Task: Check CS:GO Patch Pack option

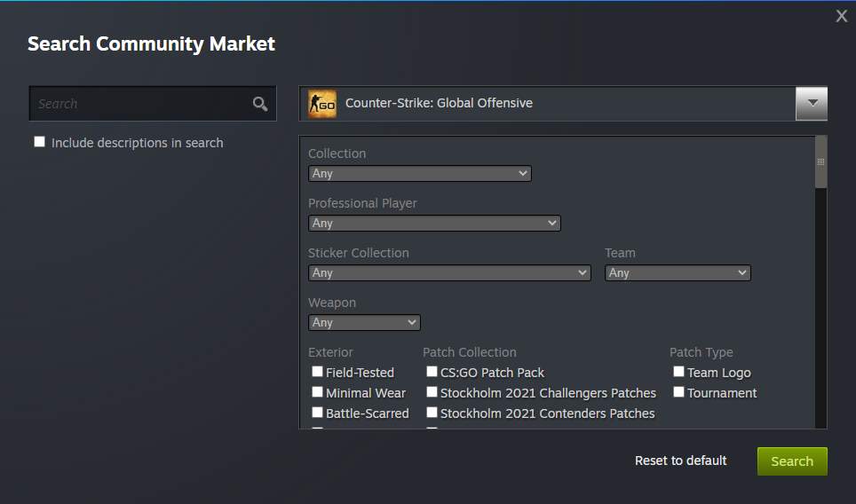Action: [432, 372]
